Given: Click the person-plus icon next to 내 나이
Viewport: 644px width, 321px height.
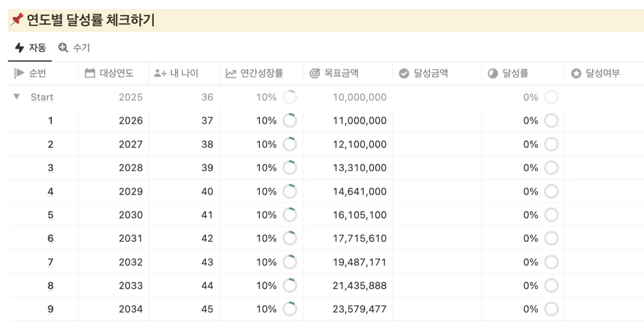Looking at the screenshot, I should click(160, 73).
